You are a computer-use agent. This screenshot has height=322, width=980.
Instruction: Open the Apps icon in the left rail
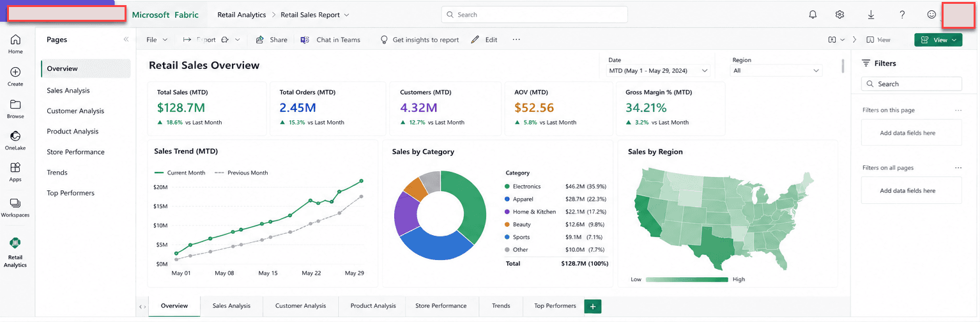pyautogui.click(x=15, y=167)
